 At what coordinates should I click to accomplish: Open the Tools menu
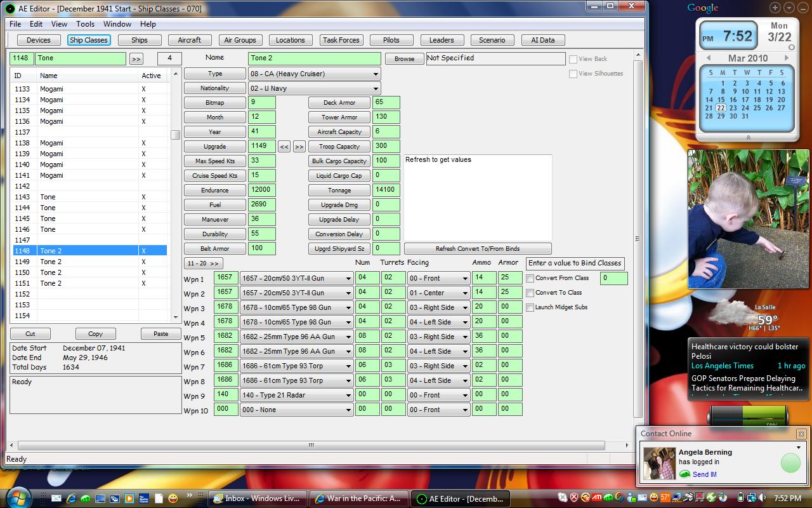(85, 24)
